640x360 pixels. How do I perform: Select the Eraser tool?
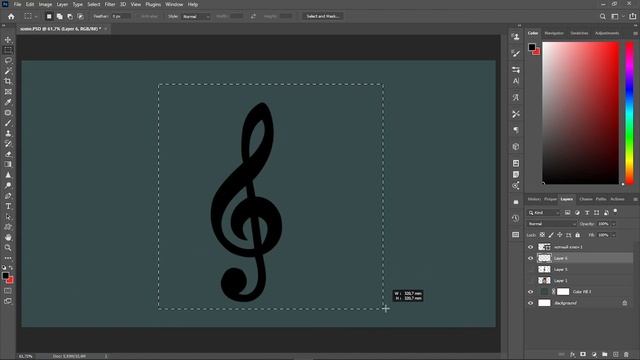pos(8,154)
